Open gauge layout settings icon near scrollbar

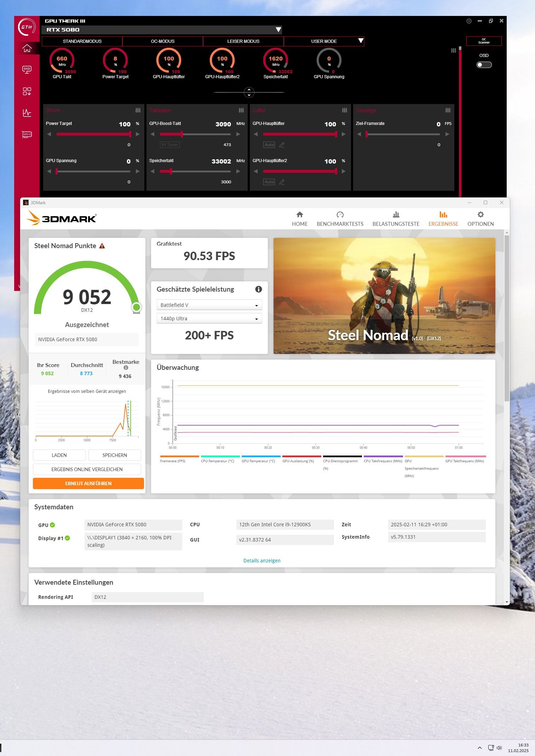tap(453, 51)
